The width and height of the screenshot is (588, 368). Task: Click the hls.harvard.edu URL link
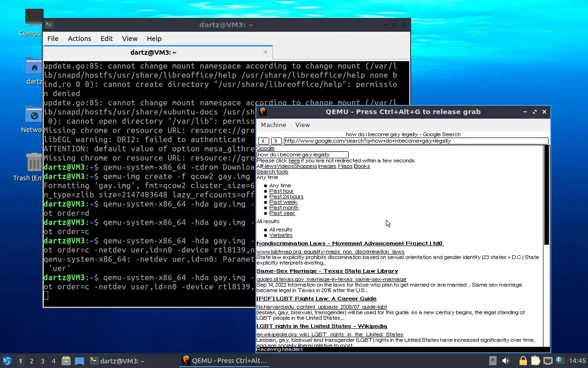pos(322,307)
